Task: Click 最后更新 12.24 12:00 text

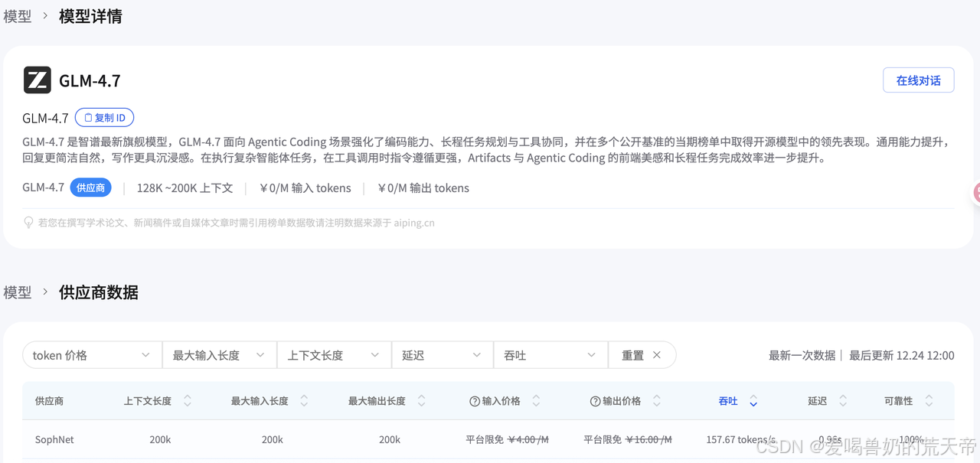Action: (902, 355)
